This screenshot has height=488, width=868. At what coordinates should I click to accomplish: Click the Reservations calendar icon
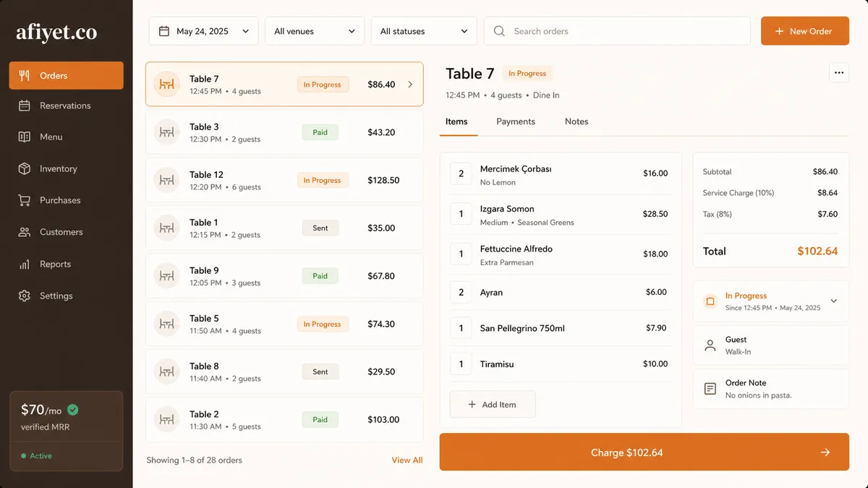click(25, 106)
